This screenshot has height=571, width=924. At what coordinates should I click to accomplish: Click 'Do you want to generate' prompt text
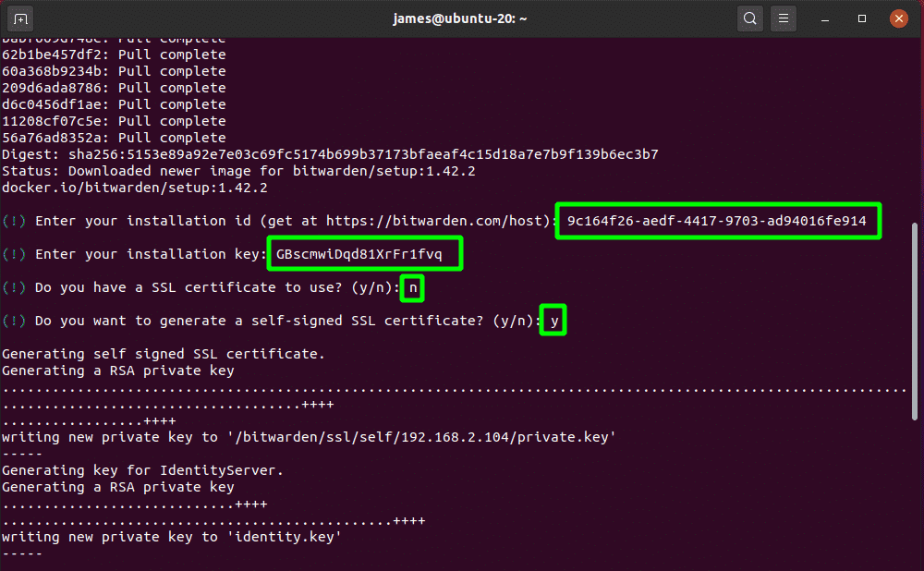click(x=288, y=322)
